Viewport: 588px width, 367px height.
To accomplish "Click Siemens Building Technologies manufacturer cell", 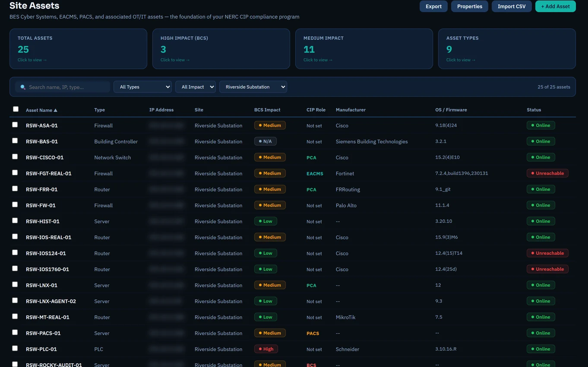I will (372, 142).
